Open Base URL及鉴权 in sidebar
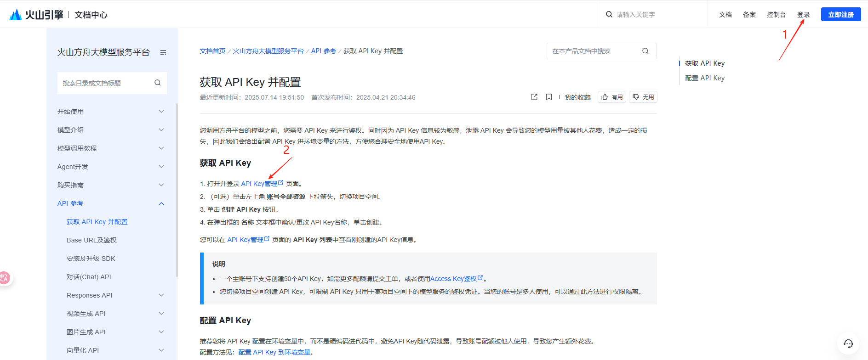Image resolution: width=868 pixels, height=360 pixels. coord(91,240)
